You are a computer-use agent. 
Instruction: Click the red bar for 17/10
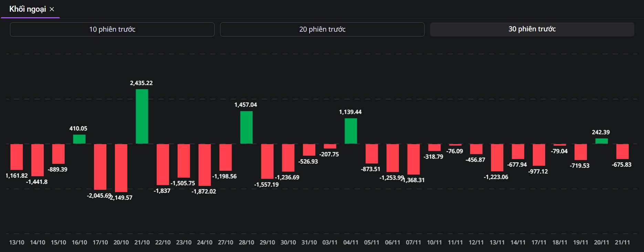click(100, 167)
